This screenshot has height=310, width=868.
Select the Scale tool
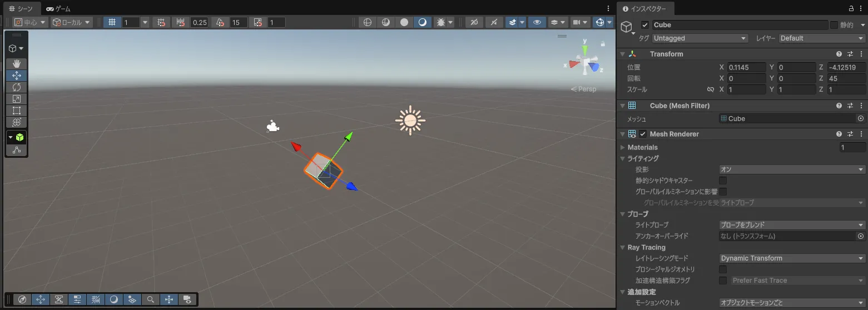(17, 99)
